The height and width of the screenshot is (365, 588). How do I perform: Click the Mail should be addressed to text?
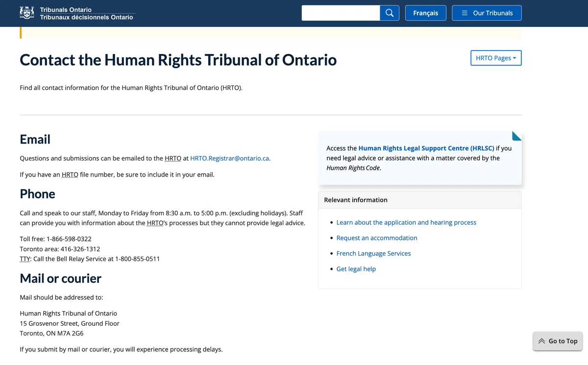pyautogui.click(x=61, y=297)
